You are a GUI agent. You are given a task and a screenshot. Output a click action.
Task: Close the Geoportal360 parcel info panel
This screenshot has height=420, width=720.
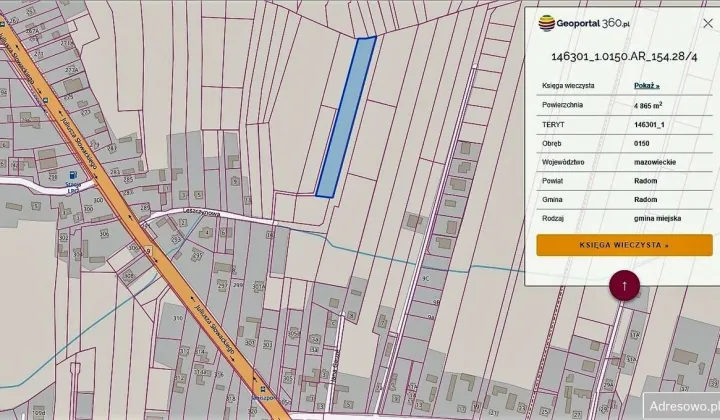tap(708, 23)
